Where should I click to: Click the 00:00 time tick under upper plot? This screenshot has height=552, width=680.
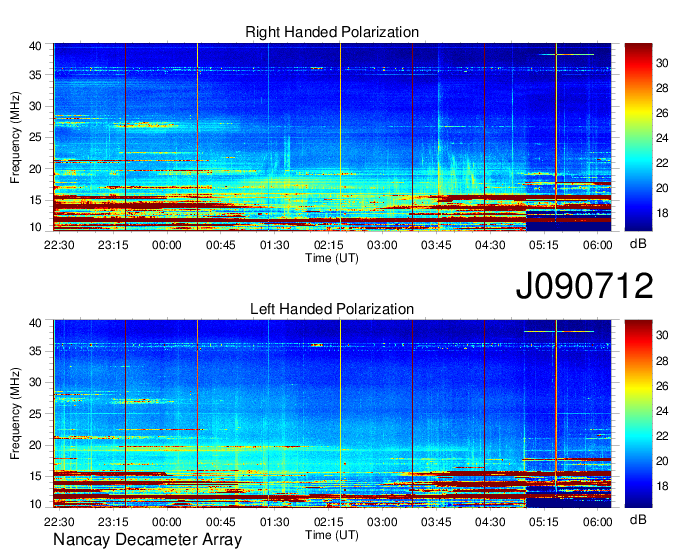(x=167, y=245)
